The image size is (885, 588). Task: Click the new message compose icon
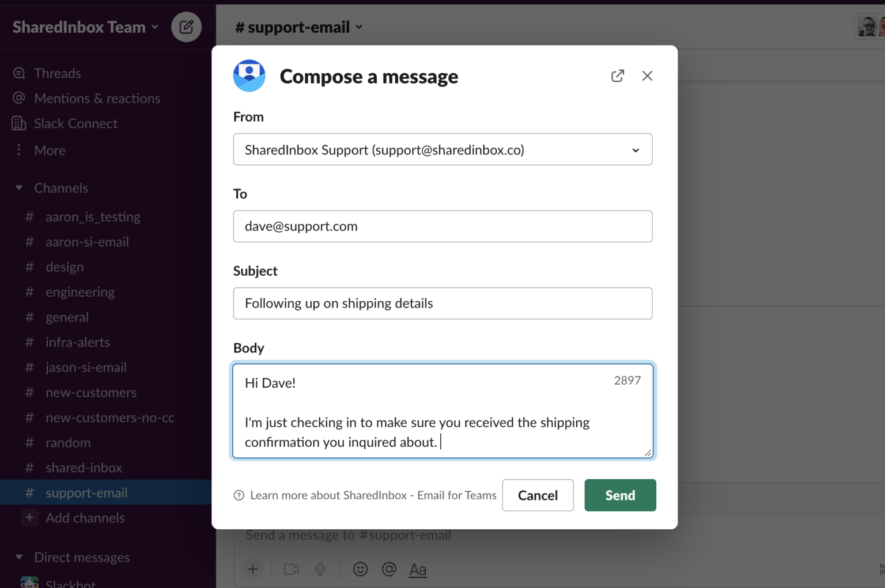coord(186,27)
